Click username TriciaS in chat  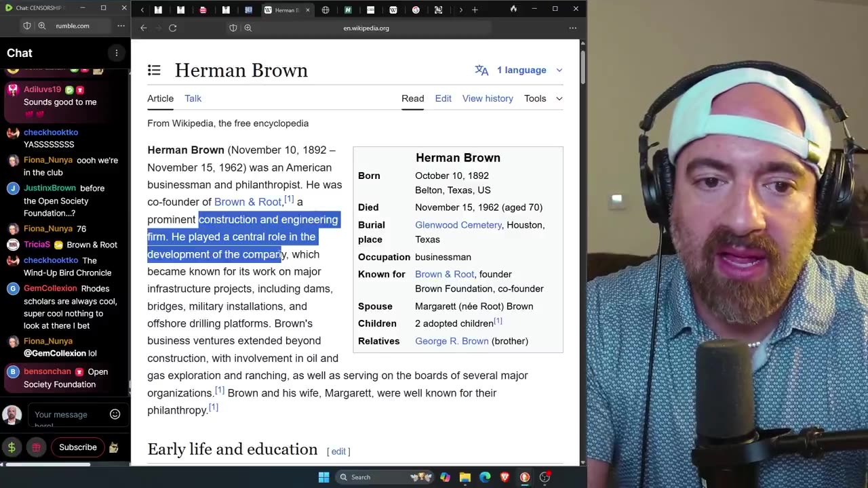(x=37, y=245)
